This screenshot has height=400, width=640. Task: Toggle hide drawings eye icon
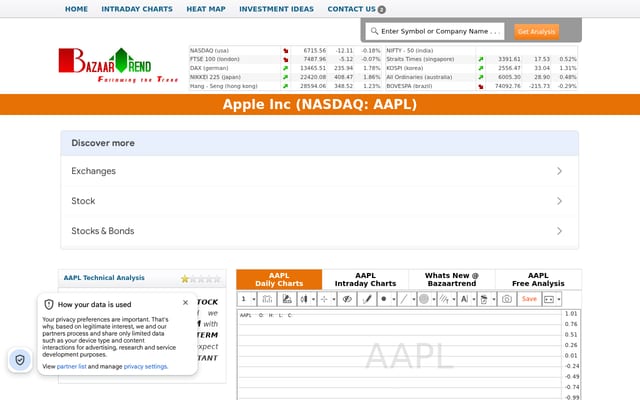point(347,299)
